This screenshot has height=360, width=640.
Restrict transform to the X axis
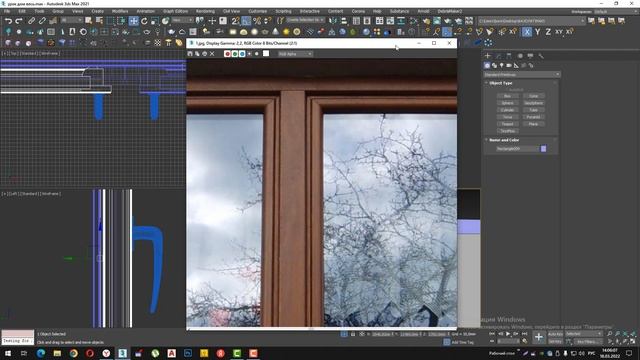click(527, 32)
